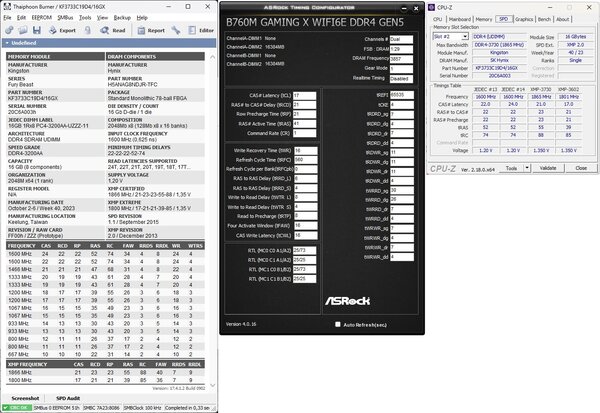
Task: Click the open folder icon in Thaiphoon toolbar
Action: (23, 30)
